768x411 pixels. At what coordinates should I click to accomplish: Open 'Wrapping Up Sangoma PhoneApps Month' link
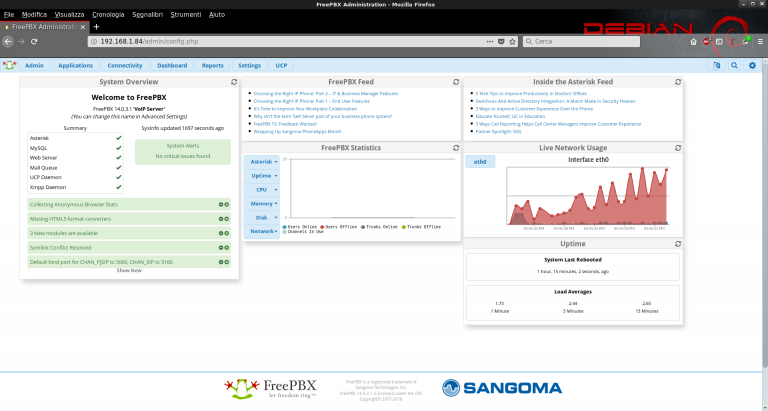pos(297,132)
